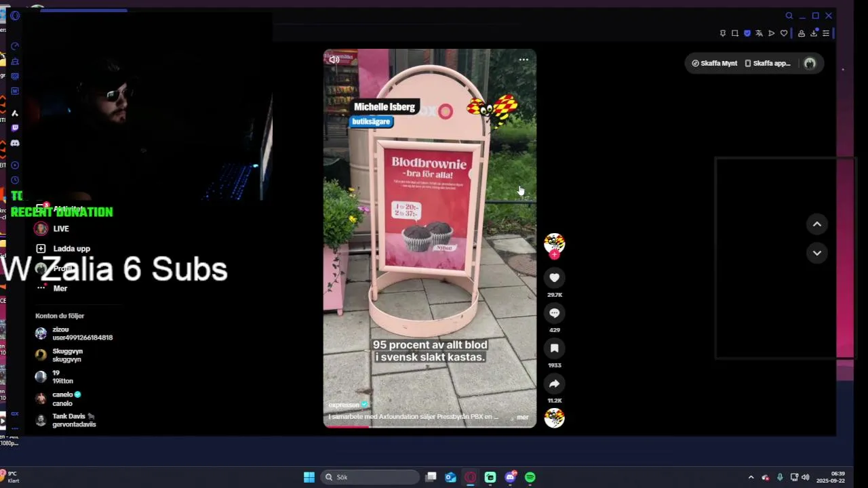Click the Windows Start button
The width and height of the screenshot is (868, 488).
coord(309,477)
